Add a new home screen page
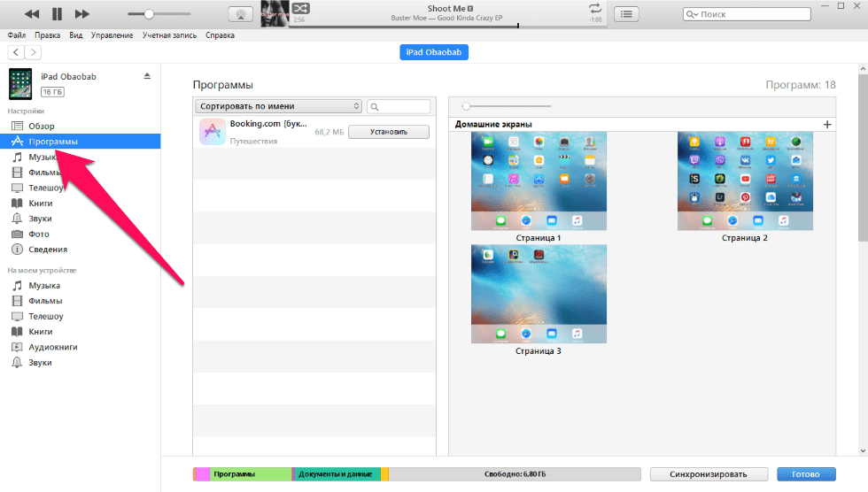Viewport: 868px width, 492px height. coord(827,125)
